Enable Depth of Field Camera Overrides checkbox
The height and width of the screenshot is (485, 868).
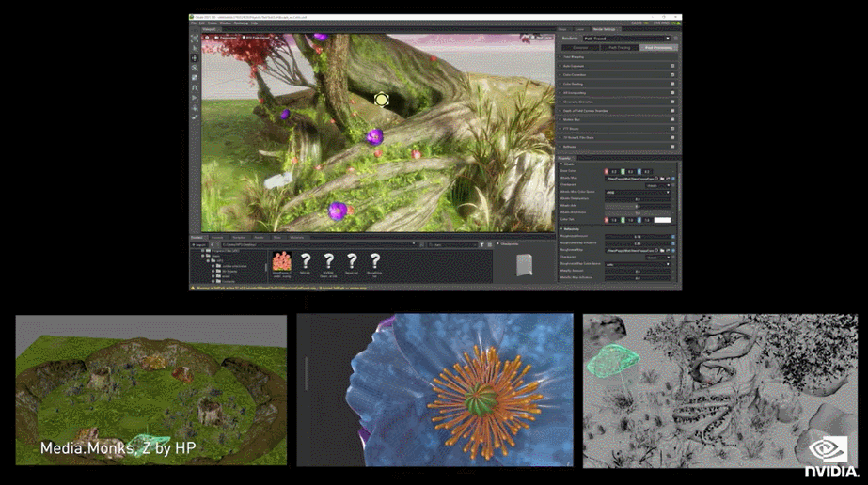(x=672, y=111)
